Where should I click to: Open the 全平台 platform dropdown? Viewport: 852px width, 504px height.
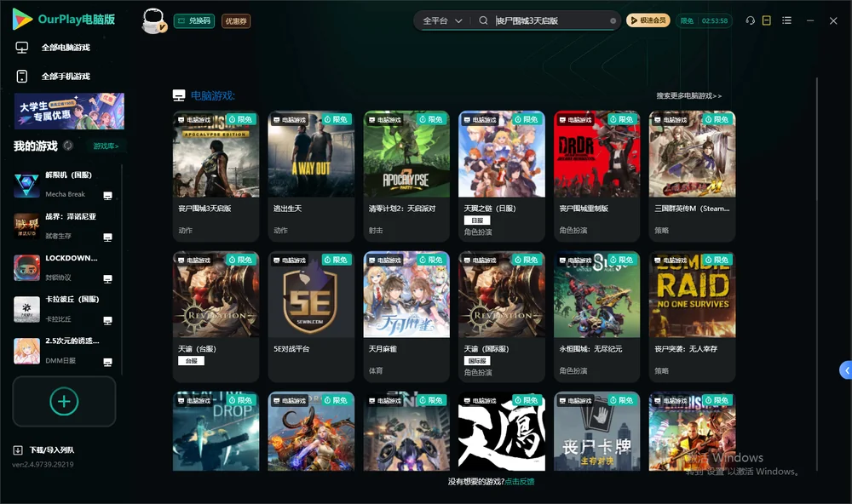(442, 20)
